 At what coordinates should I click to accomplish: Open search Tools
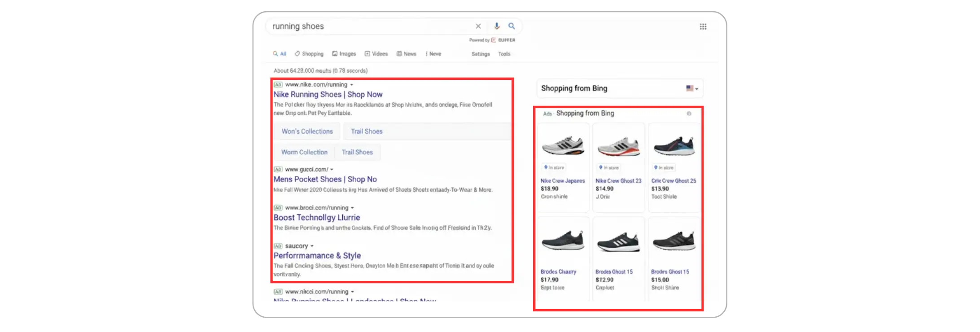click(504, 54)
